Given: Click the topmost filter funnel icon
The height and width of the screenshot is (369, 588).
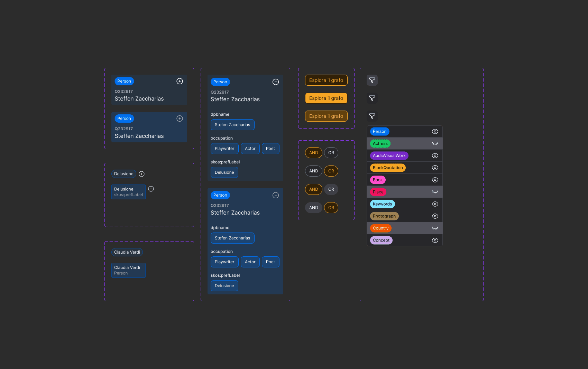Looking at the screenshot, I should [372, 80].
